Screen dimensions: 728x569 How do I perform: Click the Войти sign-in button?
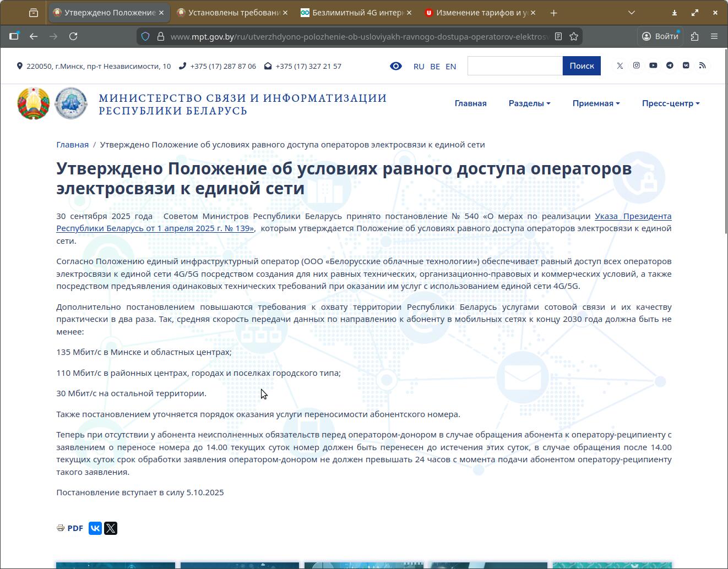pos(660,36)
